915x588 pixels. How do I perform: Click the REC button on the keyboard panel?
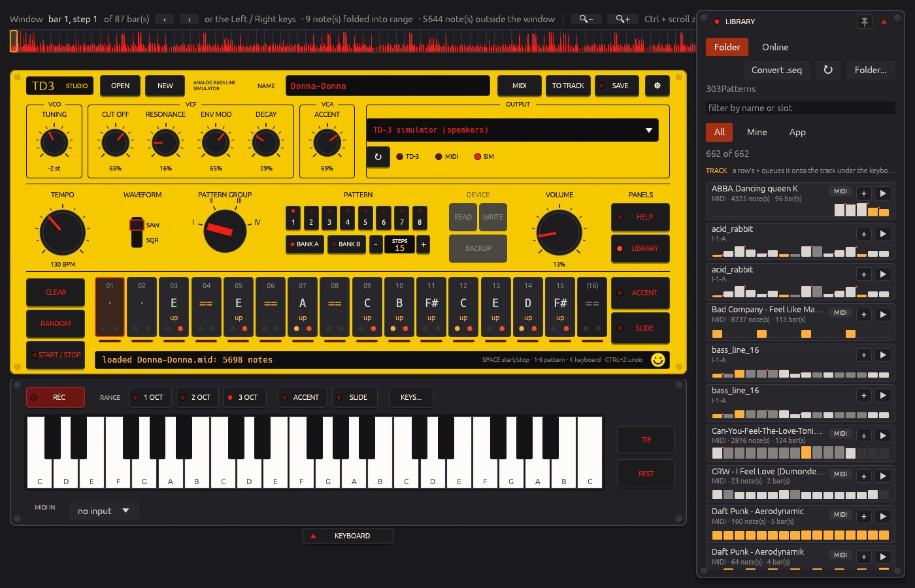[x=56, y=397]
